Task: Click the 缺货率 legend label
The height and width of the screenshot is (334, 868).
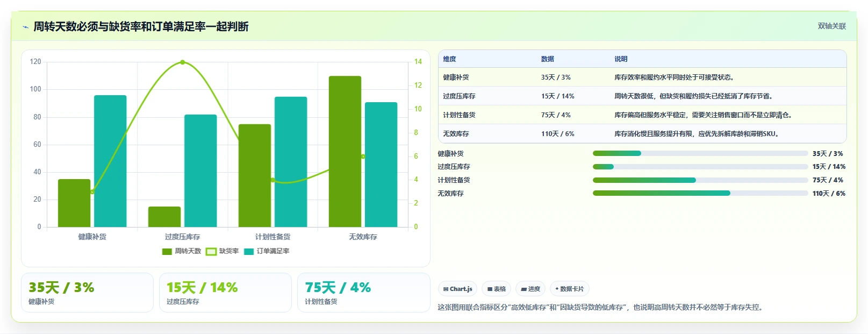Action: coord(228,251)
